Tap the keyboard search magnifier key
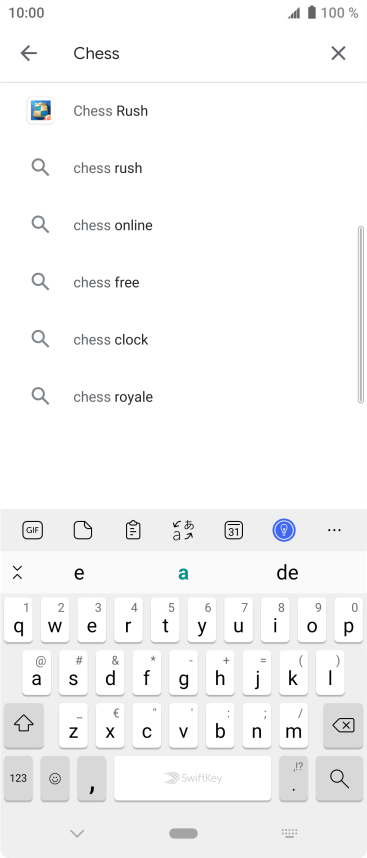Image resolution: width=367 pixels, height=858 pixels. pos(340,778)
